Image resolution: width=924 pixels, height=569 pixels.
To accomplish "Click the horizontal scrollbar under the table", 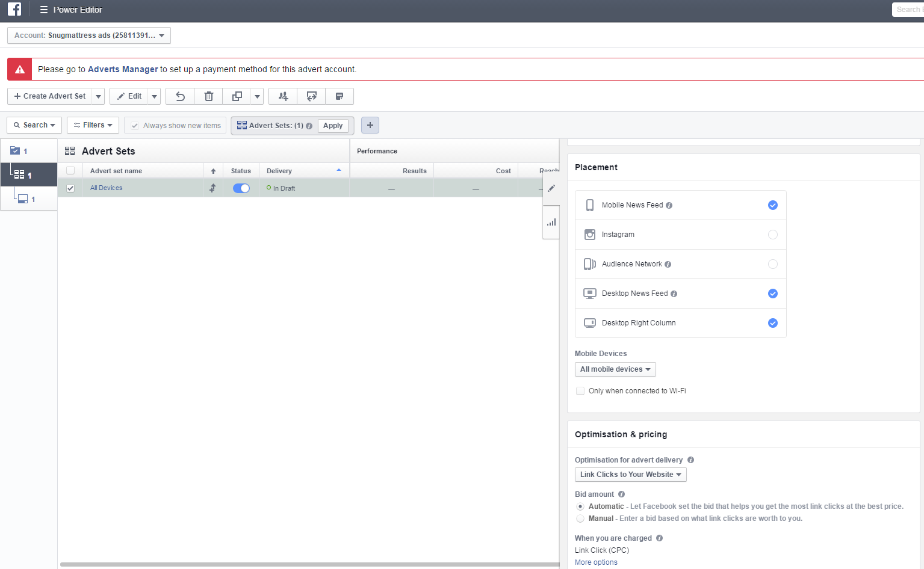I will [309, 565].
